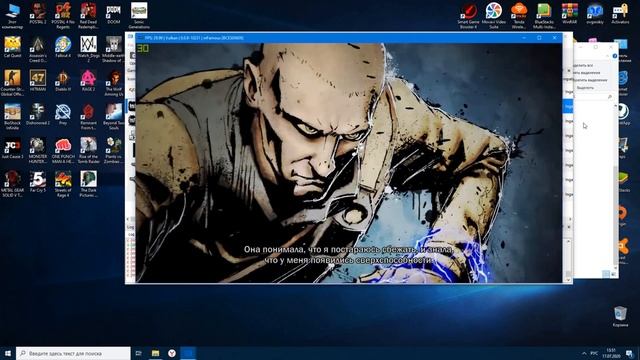This screenshot has height=360, width=640.
Task: Open Task View on the taskbar
Action: (138, 353)
